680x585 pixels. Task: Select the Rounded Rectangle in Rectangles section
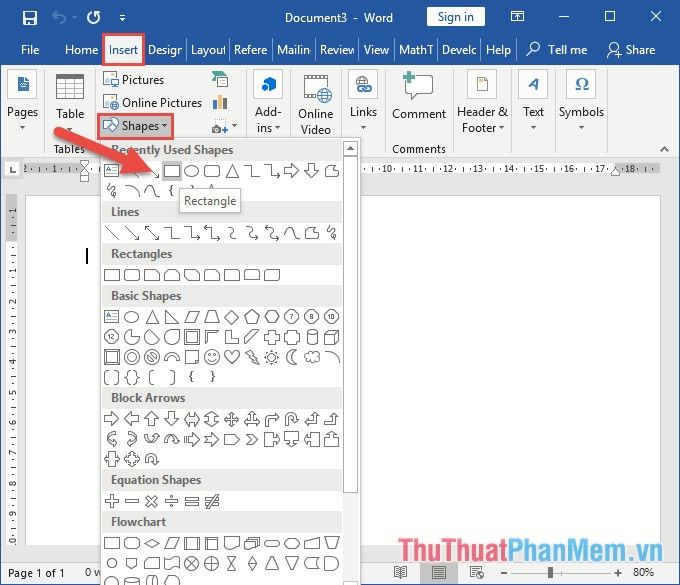(x=132, y=275)
